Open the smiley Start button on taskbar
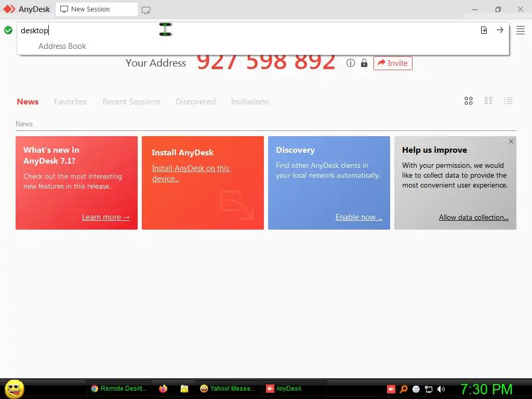 point(14,389)
